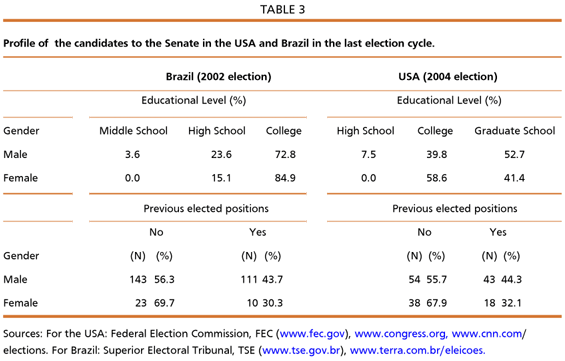Click USA's Educational Level (%) heading
Viewport: 565px width, 361px height.
[449, 101]
